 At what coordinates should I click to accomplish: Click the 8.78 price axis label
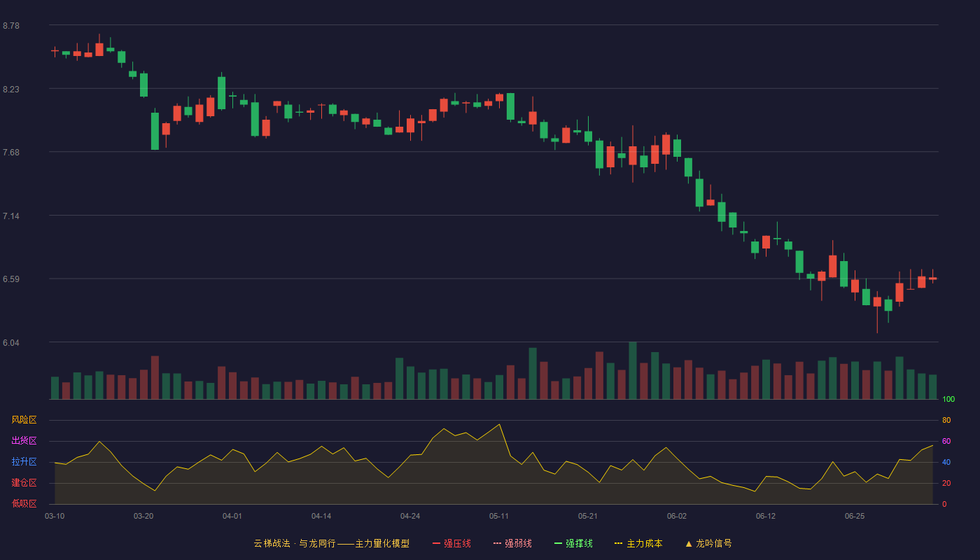[11, 26]
